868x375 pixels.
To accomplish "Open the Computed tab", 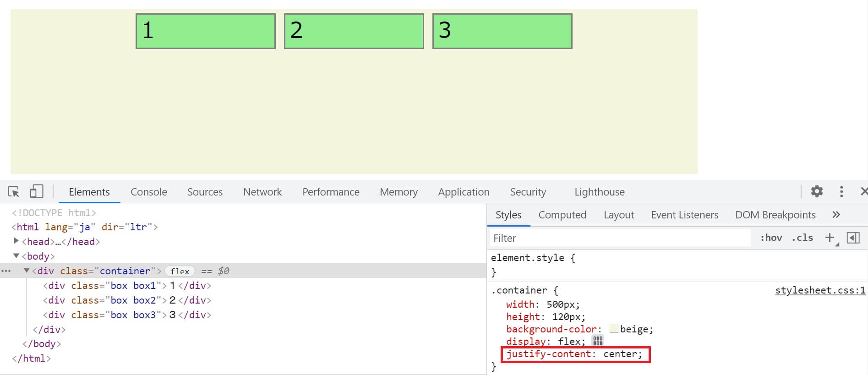I will (562, 215).
